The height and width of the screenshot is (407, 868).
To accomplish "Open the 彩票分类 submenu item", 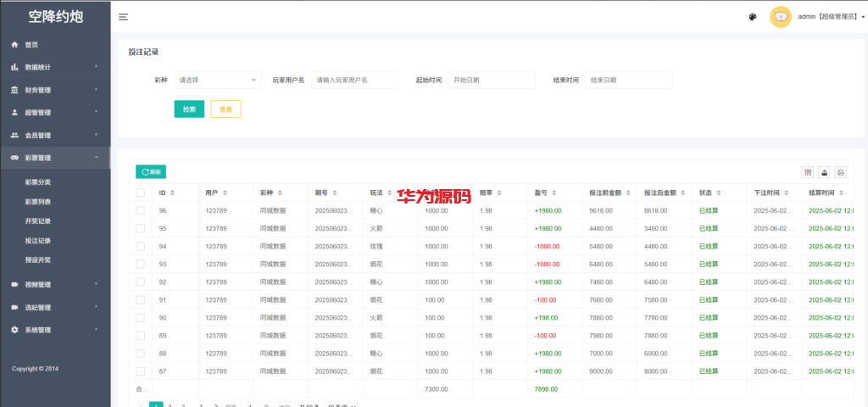I will pos(38,182).
